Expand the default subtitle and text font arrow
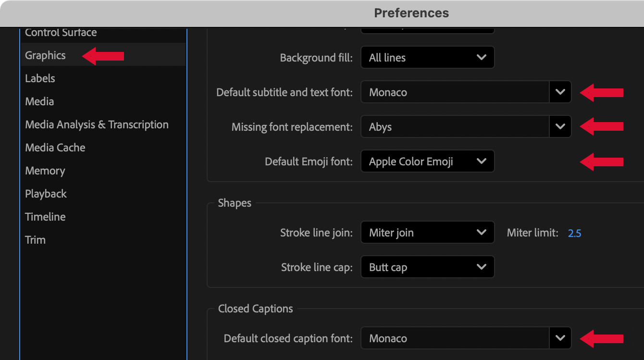The height and width of the screenshot is (360, 644). click(560, 92)
